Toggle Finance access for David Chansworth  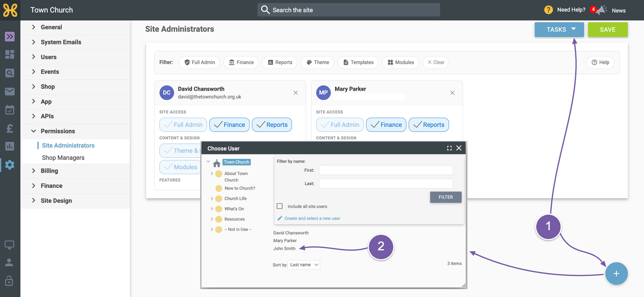pyautogui.click(x=229, y=125)
